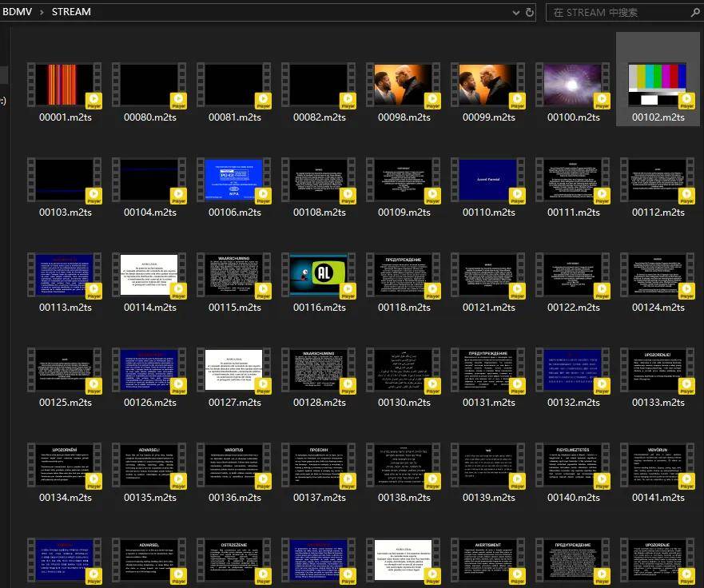704x588 pixels.
Task: Select the 00132.m2ts file icon
Action: (x=573, y=371)
